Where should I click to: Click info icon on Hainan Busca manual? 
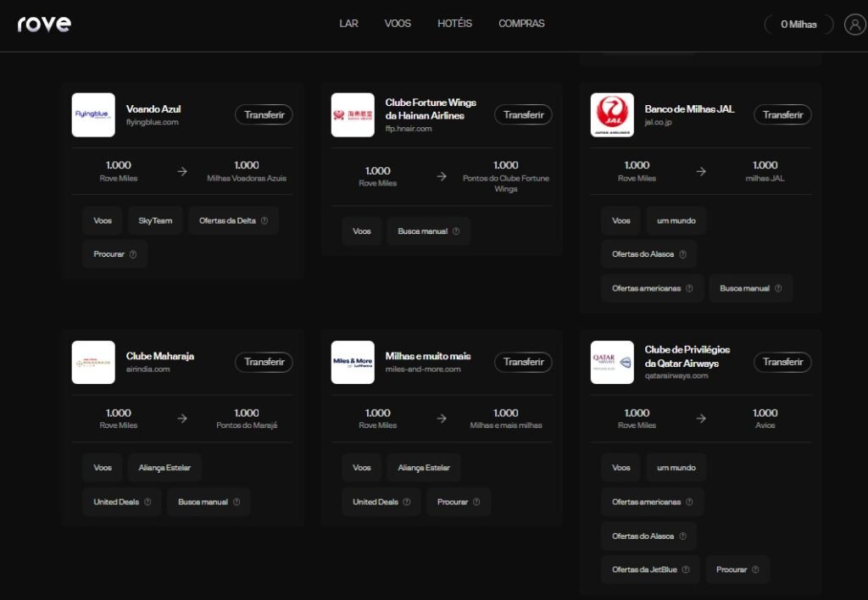[456, 231]
